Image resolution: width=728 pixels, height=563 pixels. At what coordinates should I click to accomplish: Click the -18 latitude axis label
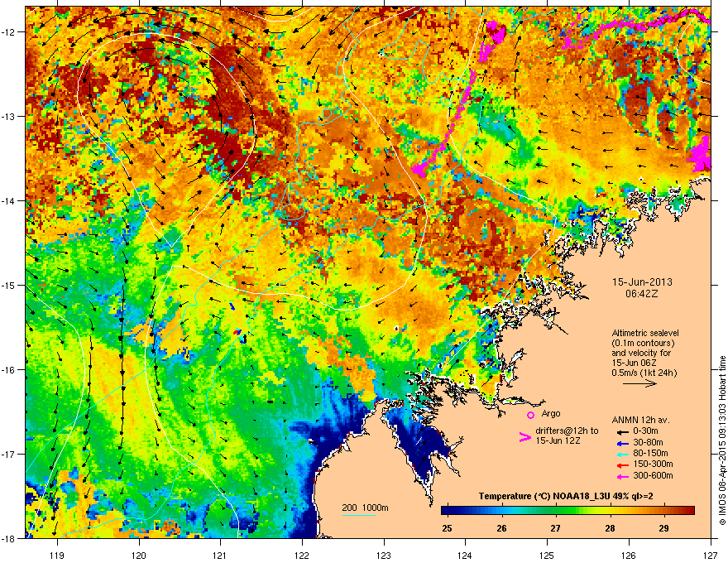[x=9, y=538]
